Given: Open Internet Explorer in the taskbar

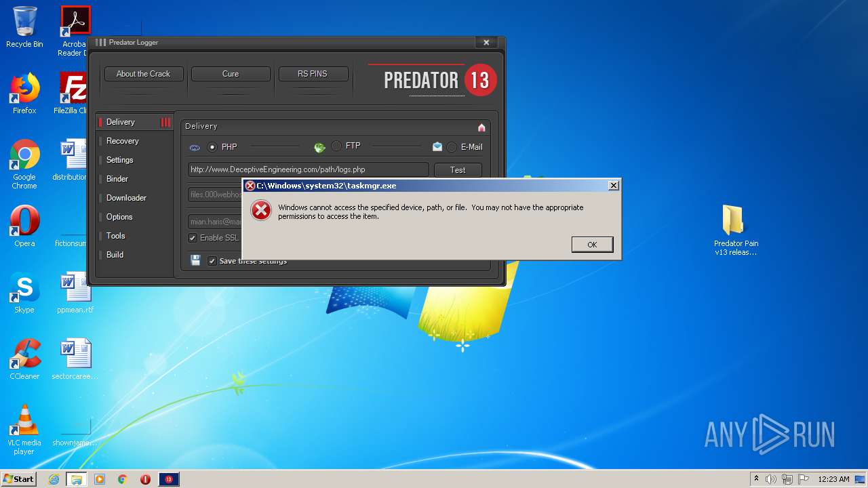Looking at the screenshot, I should click(54, 479).
